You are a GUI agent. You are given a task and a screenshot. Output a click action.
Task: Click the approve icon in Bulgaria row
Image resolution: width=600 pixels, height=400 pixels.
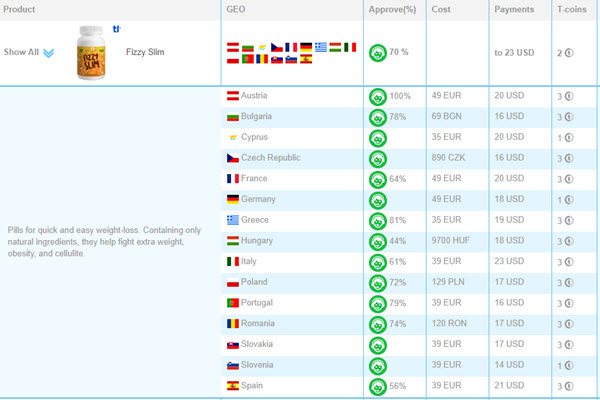378,117
